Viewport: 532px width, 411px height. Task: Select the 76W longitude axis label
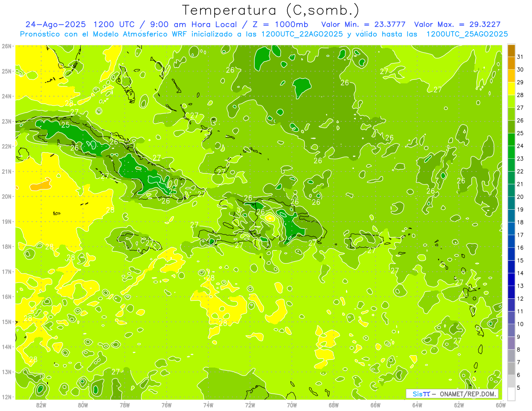pos(166,405)
